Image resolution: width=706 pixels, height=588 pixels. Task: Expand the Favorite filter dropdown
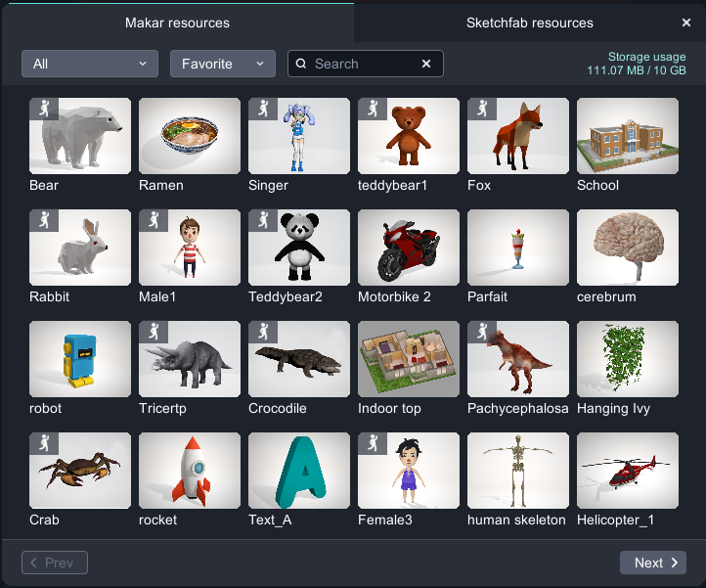(223, 64)
